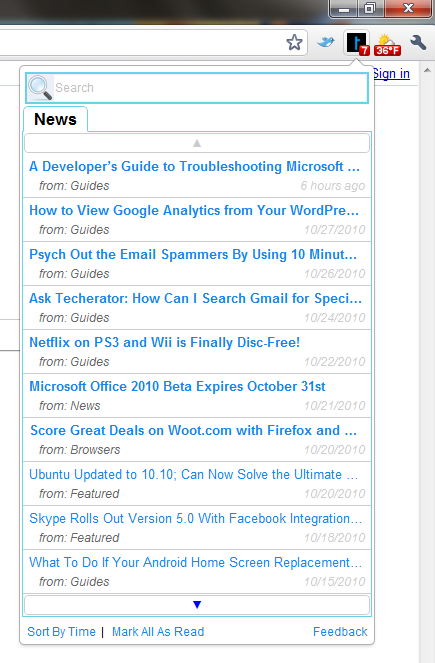Open the wrench settings menu

coord(418,42)
